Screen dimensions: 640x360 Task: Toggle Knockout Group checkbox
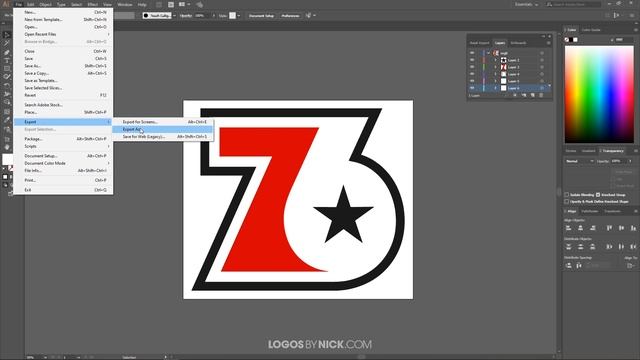coord(598,195)
